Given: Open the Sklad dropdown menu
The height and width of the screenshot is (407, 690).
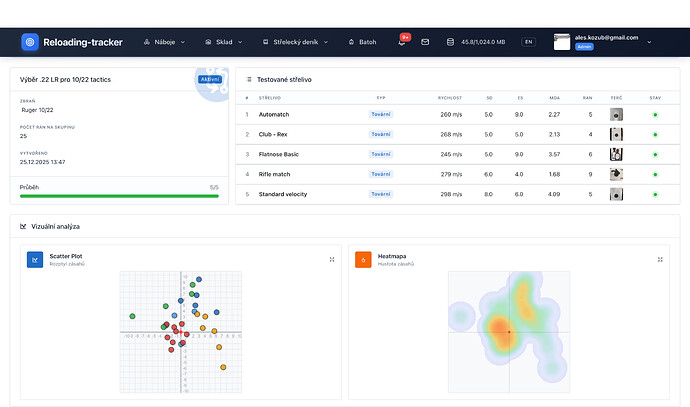Looking at the screenshot, I should tap(224, 42).
